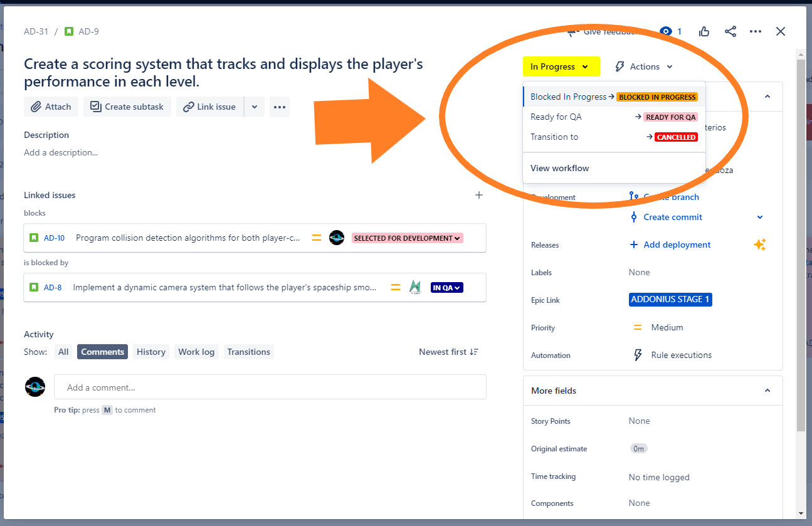Switch to the History activity tab
Screen dimensions: 812x526
[x=151, y=352]
